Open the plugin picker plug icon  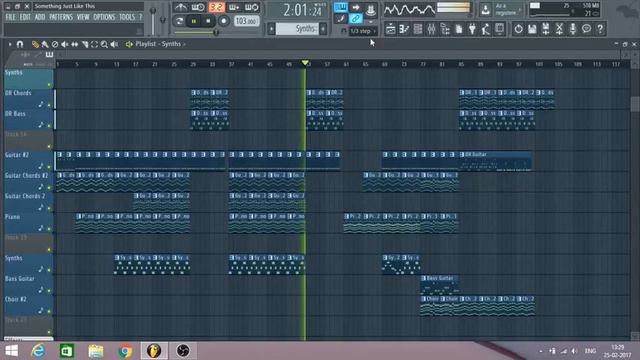pos(472,29)
